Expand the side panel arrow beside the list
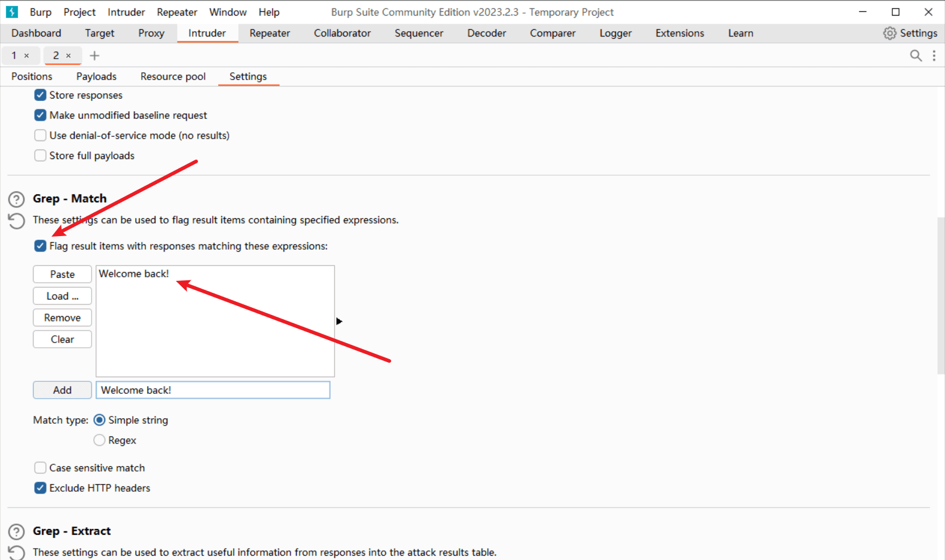The width and height of the screenshot is (945, 560). pos(339,322)
